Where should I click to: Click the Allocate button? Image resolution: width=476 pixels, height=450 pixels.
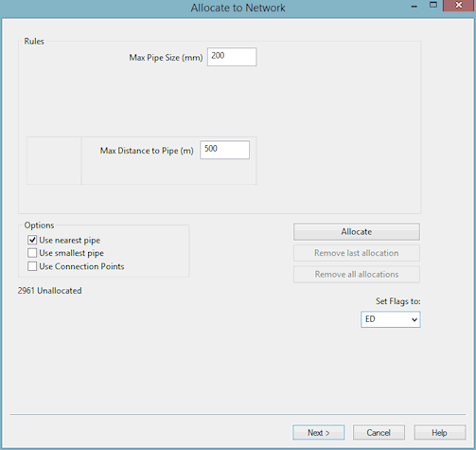pos(357,232)
